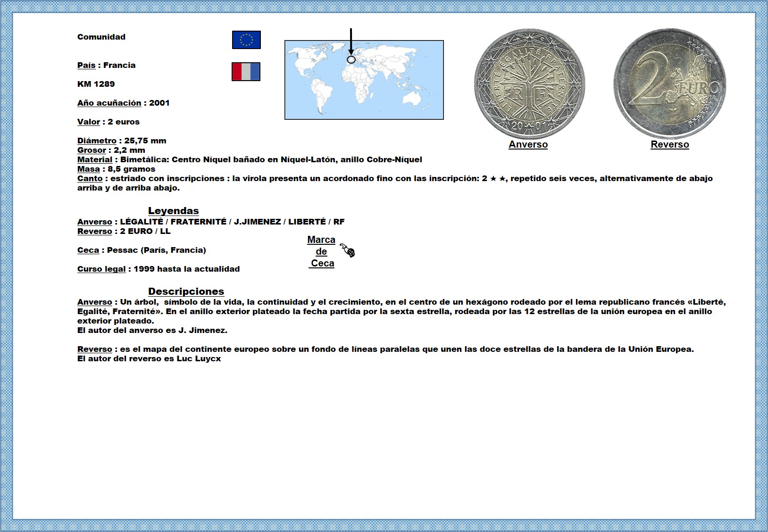The image size is (768, 532).
Task: Click the Grosor : 2,2 mm line
Action: 111,150
